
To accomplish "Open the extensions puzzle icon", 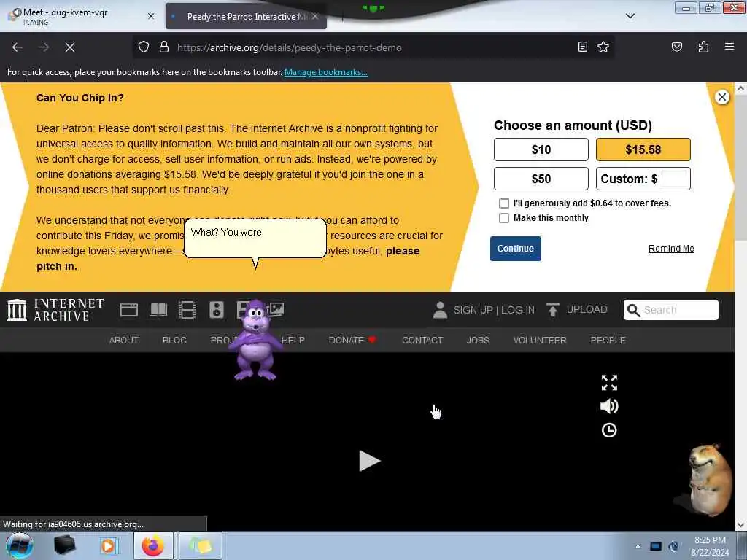I will click(703, 47).
